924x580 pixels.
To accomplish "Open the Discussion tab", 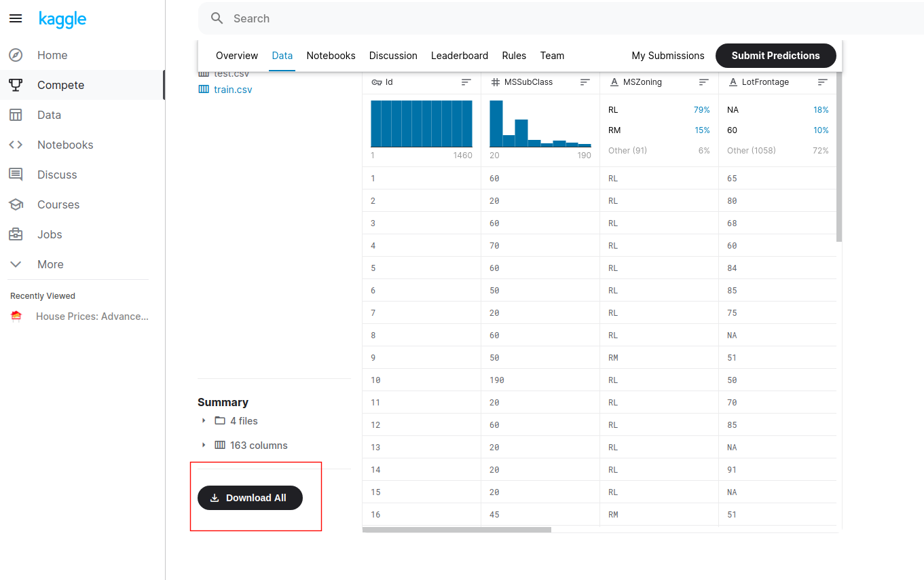I will coord(393,56).
